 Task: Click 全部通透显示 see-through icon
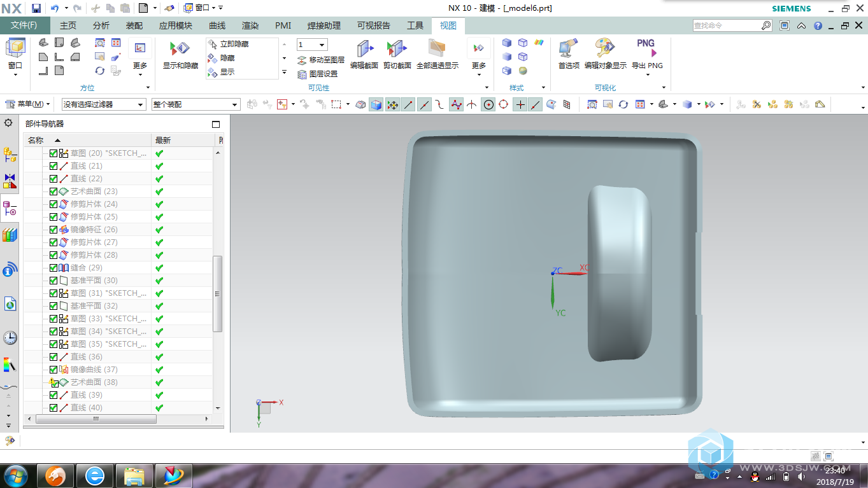tap(437, 49)
